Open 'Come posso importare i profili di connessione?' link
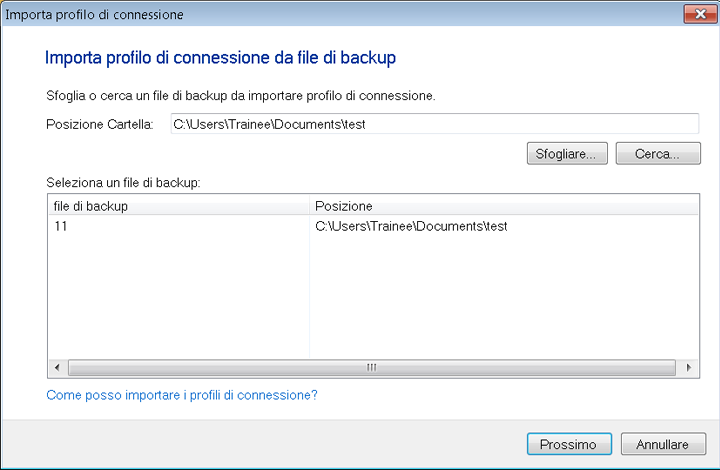 coord(182,395)
